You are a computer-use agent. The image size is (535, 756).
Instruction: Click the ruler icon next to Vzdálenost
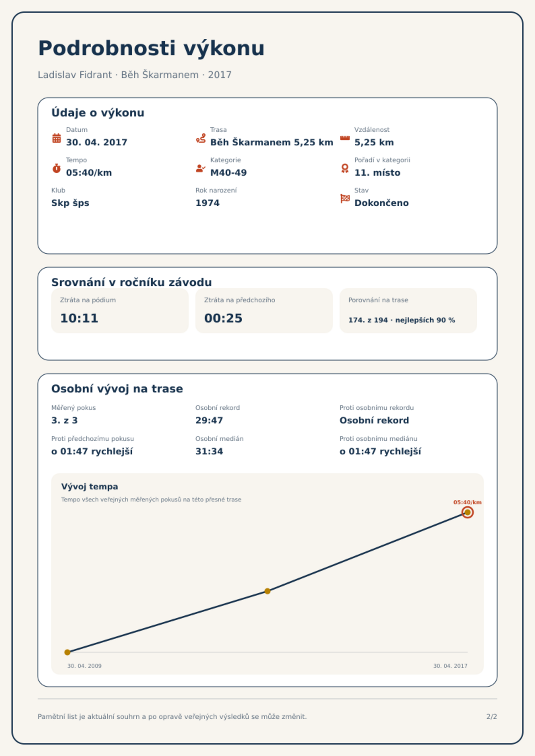point(345,138)
